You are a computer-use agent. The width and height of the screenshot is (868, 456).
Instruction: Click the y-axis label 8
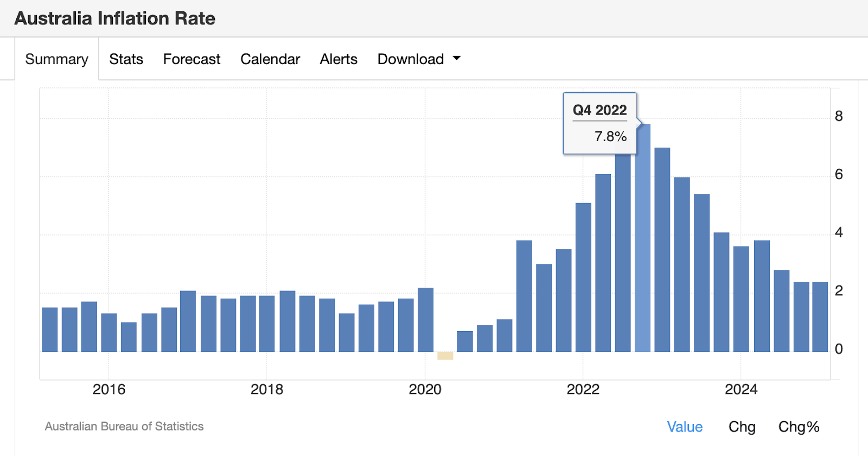click(839, 116)
